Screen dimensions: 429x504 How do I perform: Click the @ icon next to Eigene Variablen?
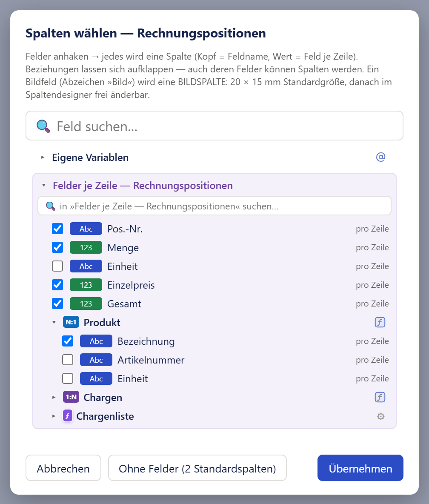click(x=380, y=157)
